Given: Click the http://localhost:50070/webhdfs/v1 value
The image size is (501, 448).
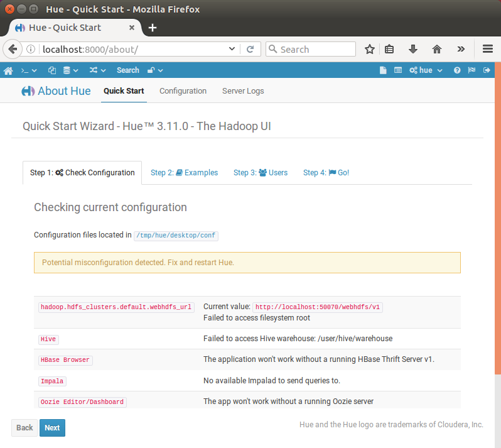Looking at the screenshot, I should (318, 307).
